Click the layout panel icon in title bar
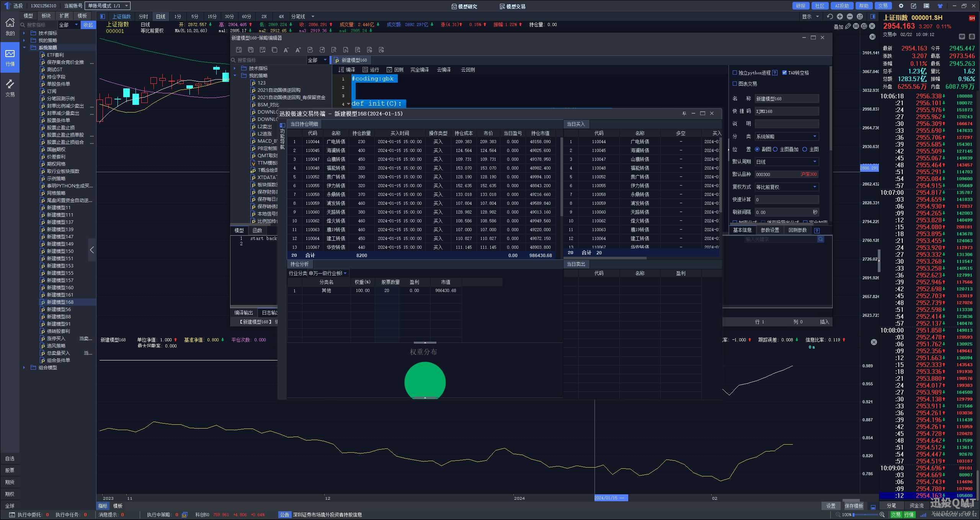The image size is (980, 520). (x=926, y=6)
